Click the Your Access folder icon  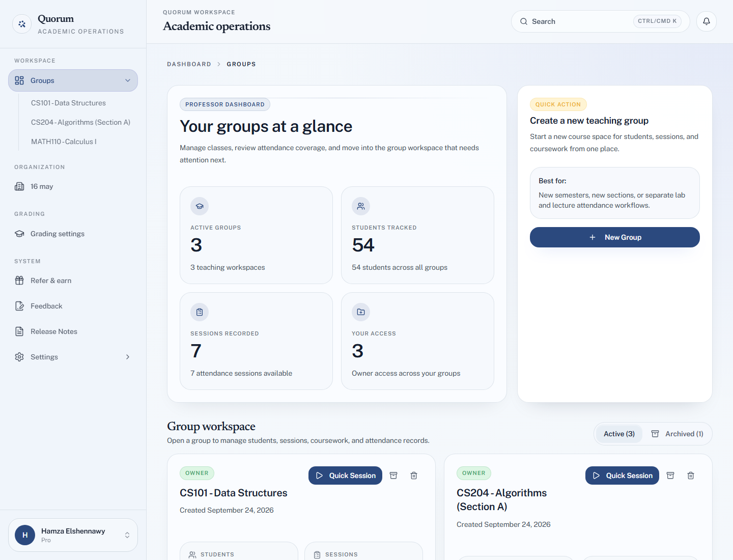[361, 312]
